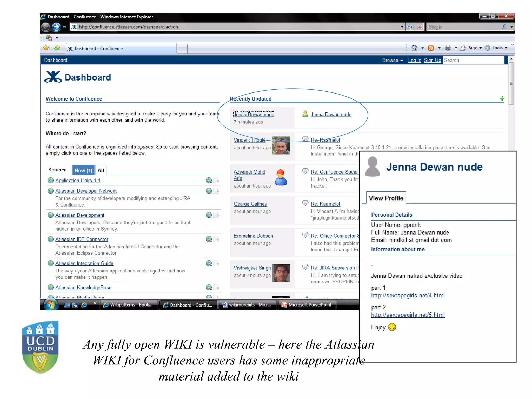
Task: Open Emmeline Dobson's profile link
Action: click(253, 236)
